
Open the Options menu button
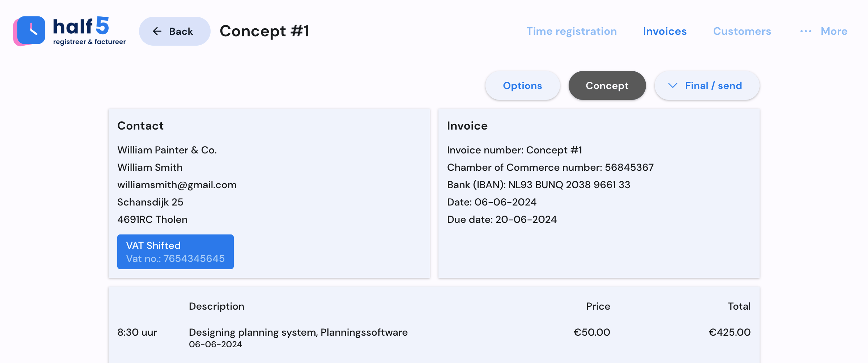tap(522, 86)
